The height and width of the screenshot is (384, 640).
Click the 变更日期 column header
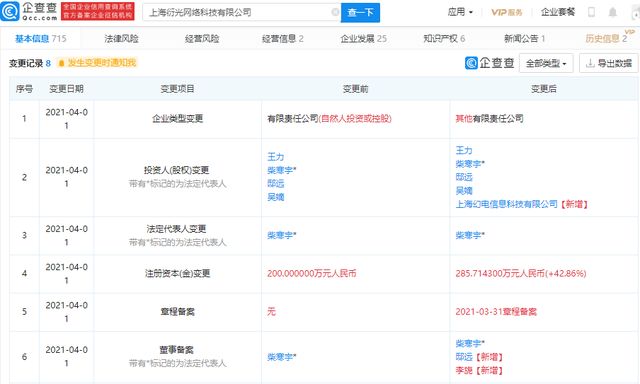[67, 89]
